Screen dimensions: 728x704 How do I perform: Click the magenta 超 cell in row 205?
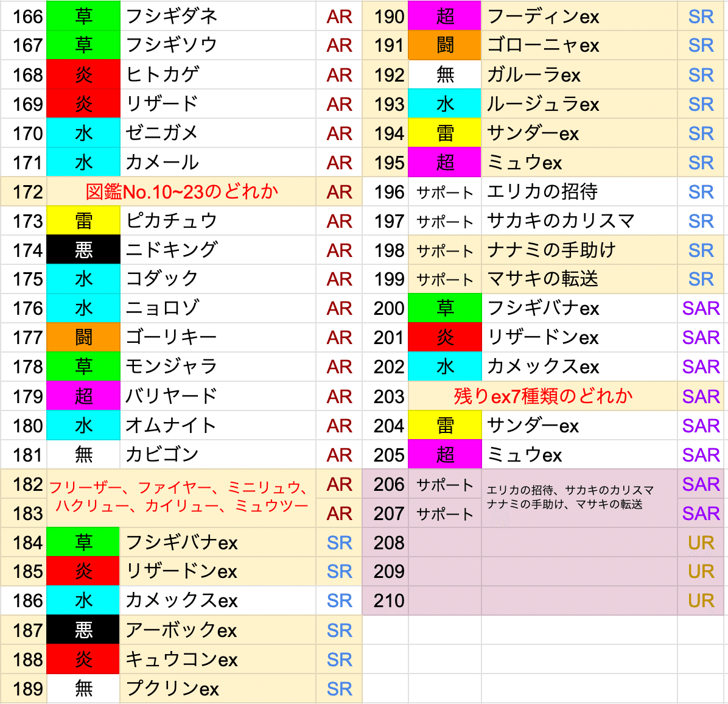pyautogui.click(x=445, y=455)
